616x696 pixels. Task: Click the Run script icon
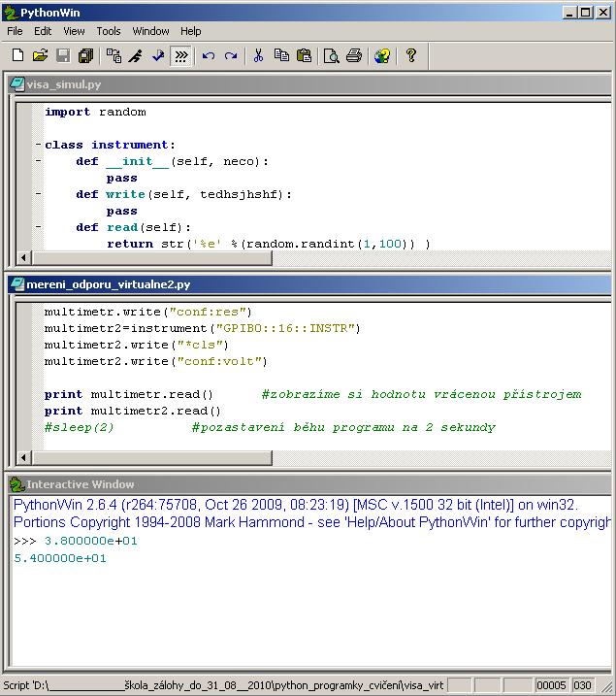136,55
